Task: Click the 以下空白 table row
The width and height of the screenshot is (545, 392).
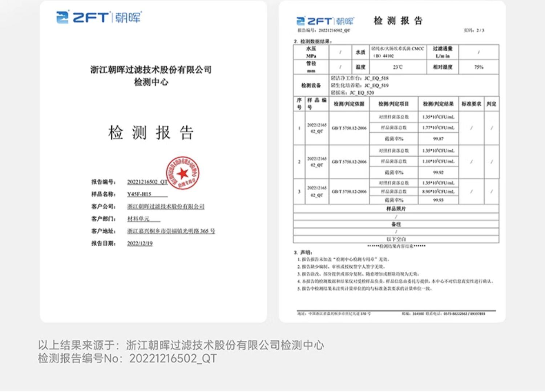Action: pos(396,239)
